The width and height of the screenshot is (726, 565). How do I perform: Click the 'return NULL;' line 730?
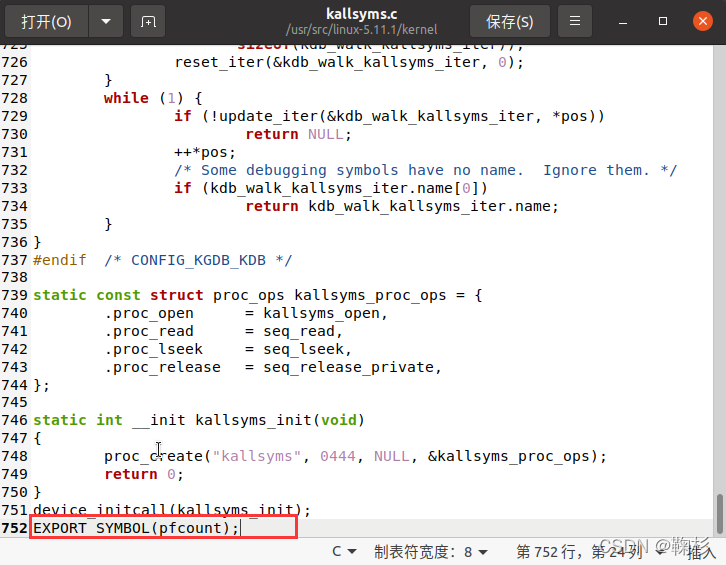pyautogui.click(x=299, y=134)
